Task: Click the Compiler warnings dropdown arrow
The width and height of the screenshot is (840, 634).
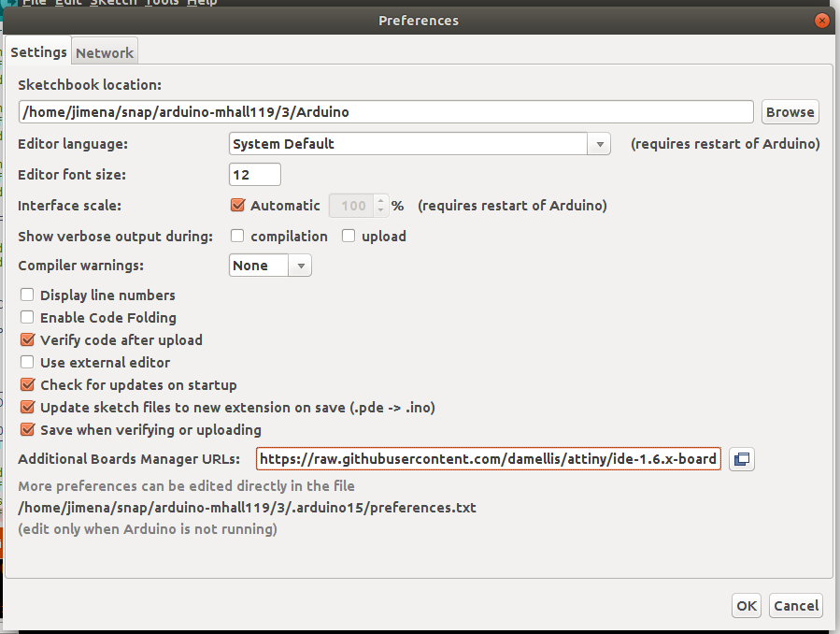Action: 301,266
